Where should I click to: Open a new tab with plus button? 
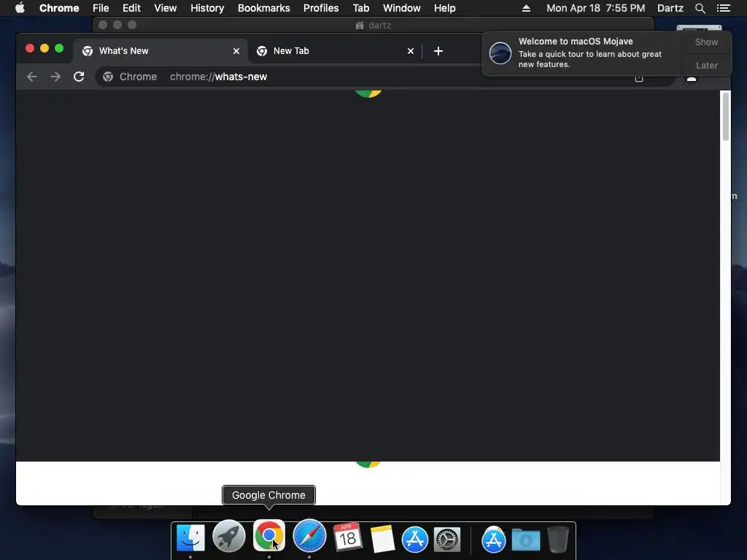click(438, 51)
